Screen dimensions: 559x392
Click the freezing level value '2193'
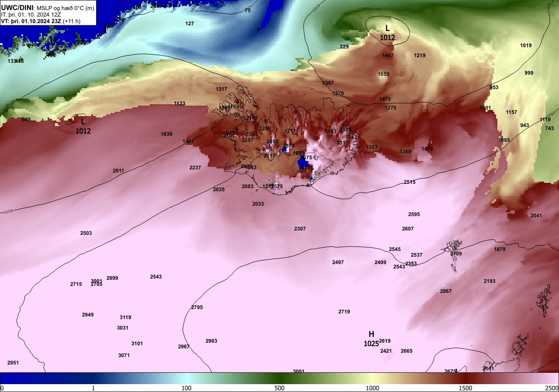tap(490, 281)
